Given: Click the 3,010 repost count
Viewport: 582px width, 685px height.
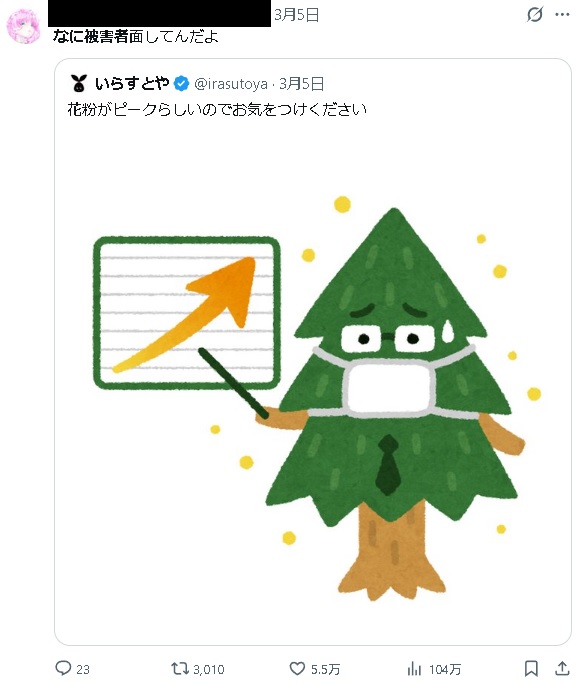Looking at the screenshot, I should (x=209, y=669).
